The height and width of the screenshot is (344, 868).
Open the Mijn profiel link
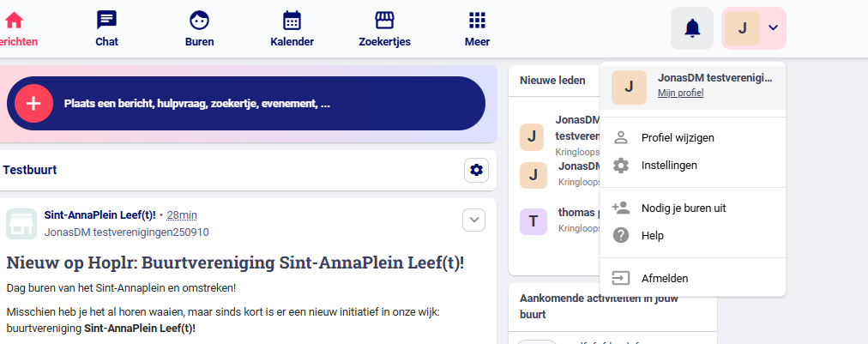tap(680, 93)
